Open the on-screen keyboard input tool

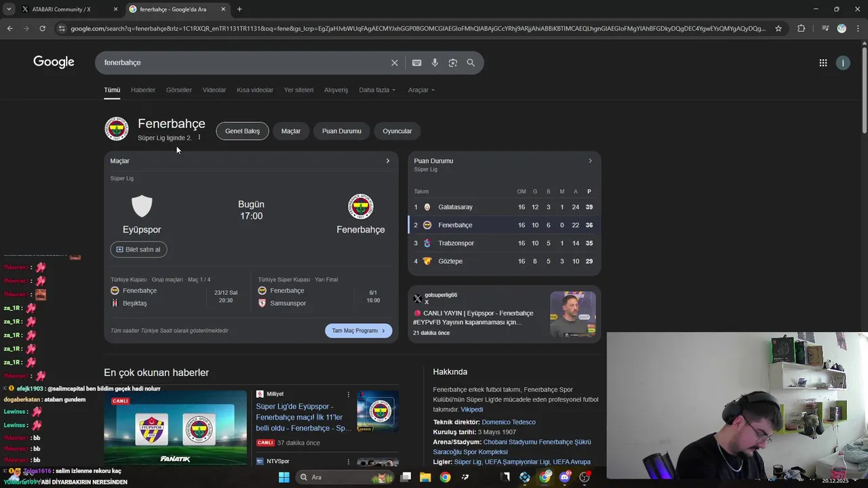click(x=416, y=62)
